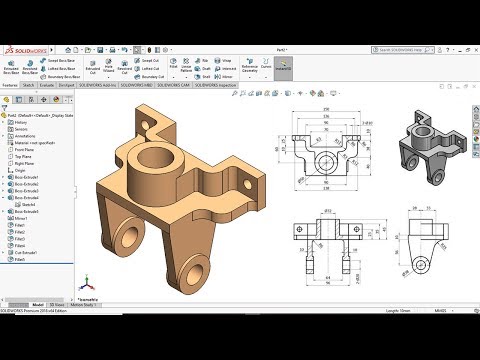
Task: Switch to the Evaluate tab
Action: 47,85
